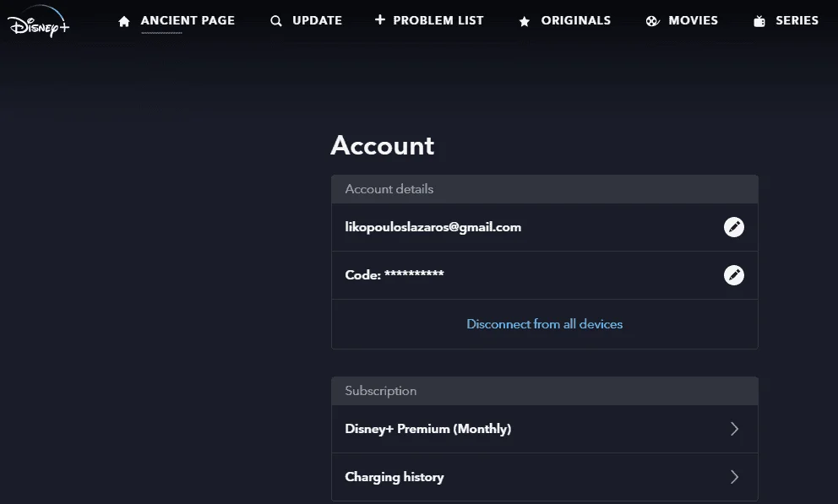Open the Charging history row
The width and height of the screenshot is (838, 504).
pos(545,477)
